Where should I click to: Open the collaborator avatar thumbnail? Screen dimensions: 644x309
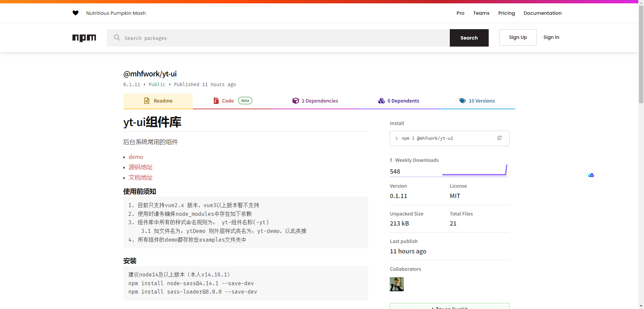(x=397, y=284)
